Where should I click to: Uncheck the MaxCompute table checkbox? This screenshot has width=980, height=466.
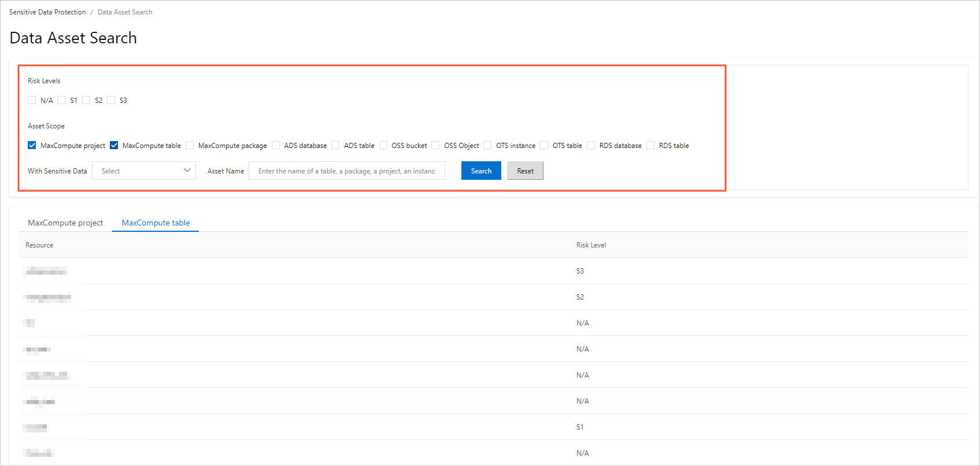114,145
